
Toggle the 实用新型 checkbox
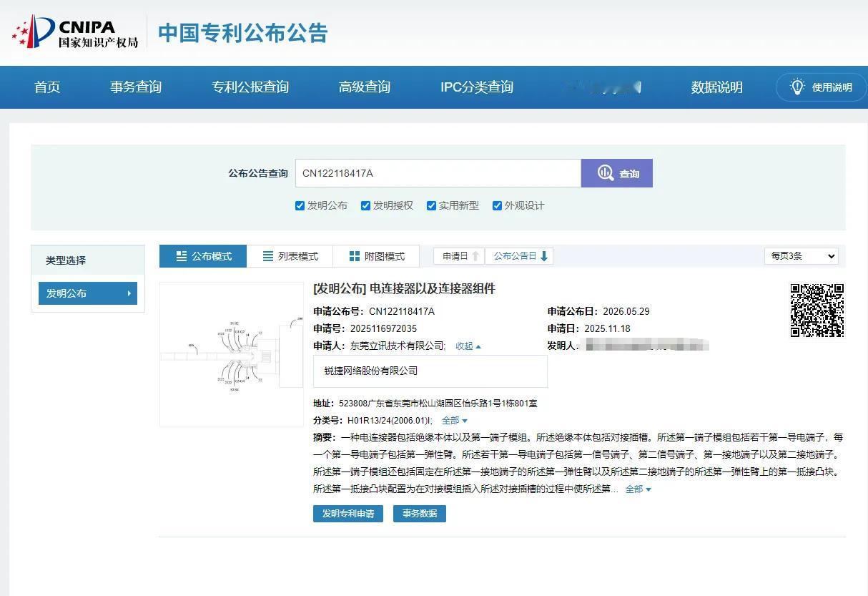tap(432, 206)
